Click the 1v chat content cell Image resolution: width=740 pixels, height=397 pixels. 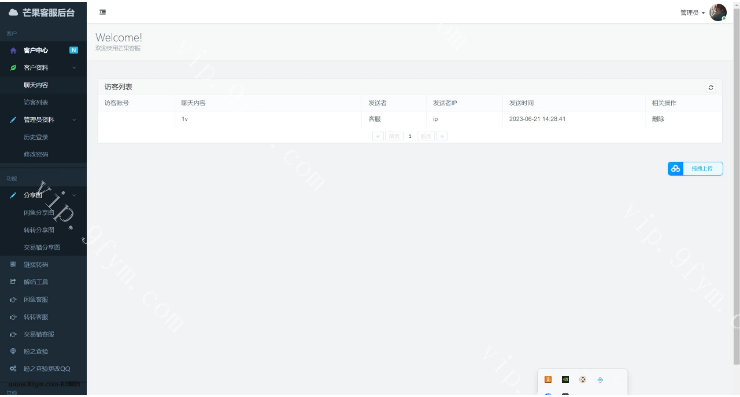pyautogui.click(x=185, y=119)
